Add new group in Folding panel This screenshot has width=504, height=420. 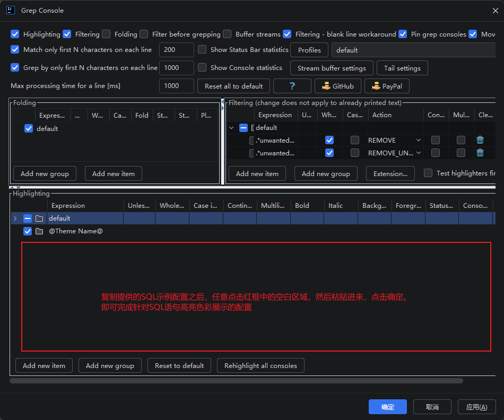coord(45,173)
